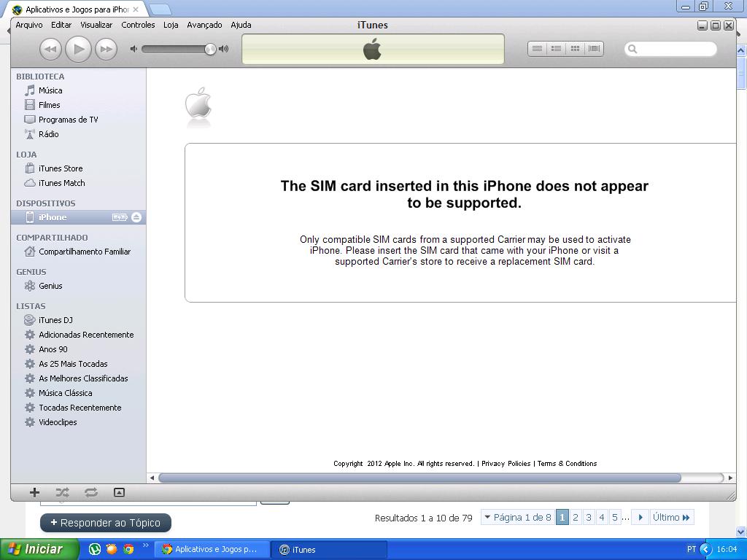Open the Loja menu
Viewport: 747px width, 560px height.
pos(171,25)
